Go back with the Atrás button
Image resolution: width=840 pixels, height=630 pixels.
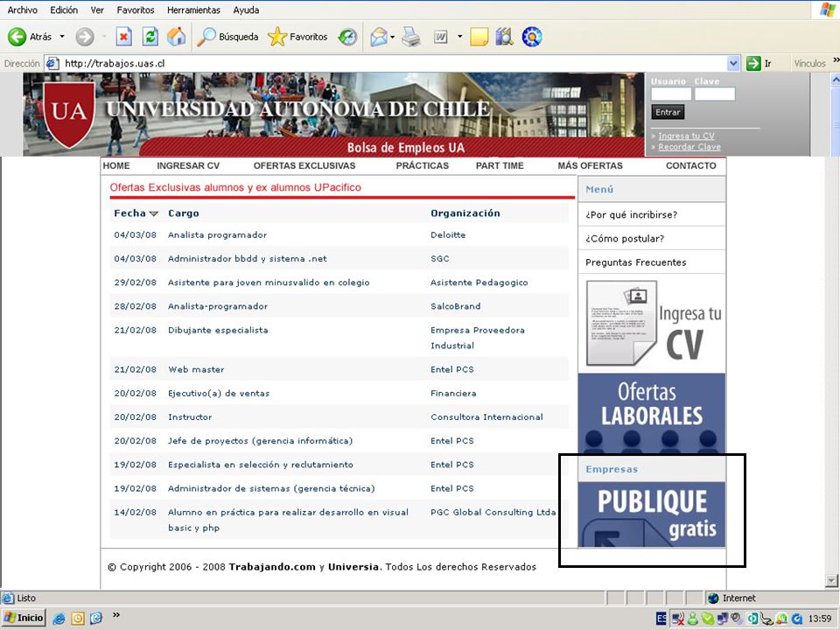(x=30, y=37)
